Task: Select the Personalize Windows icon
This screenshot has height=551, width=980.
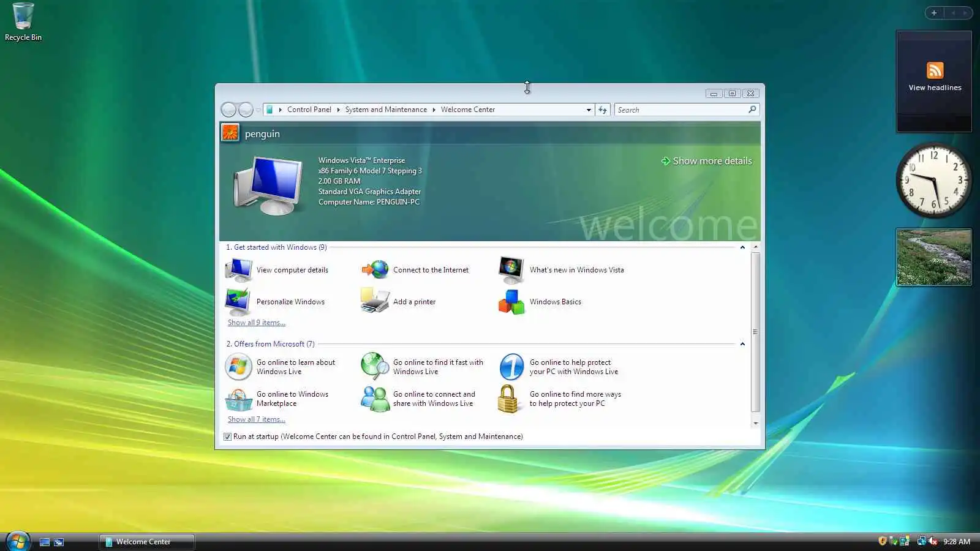Action: pos(238,301)
